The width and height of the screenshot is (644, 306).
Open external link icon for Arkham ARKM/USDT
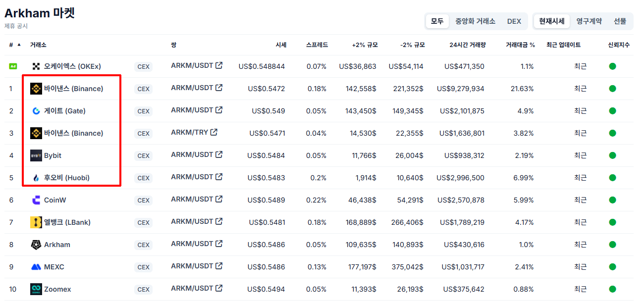pyautogui.click(x=219, y=244)
